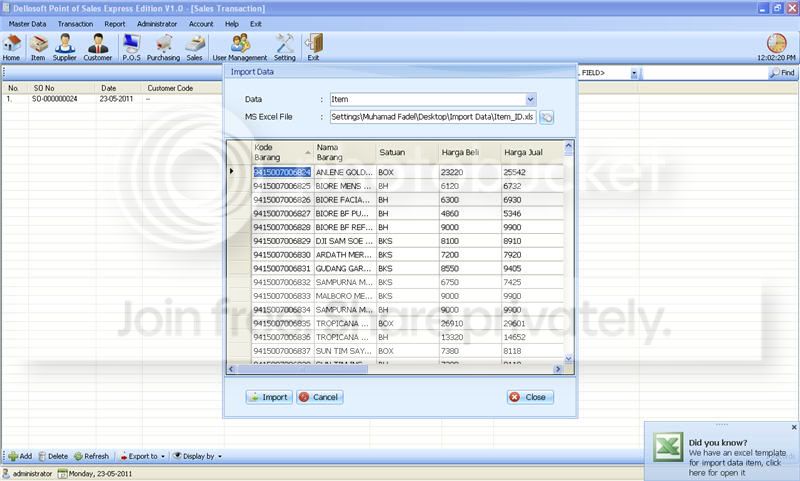
Task: Click the Add button in bottom toolbar
Action: (20, 456)
